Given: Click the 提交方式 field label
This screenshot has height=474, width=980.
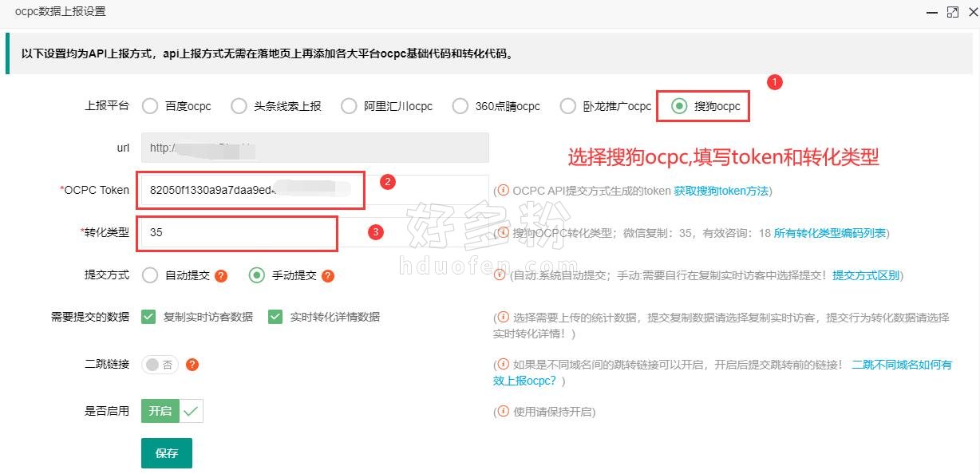Looking at the screenshot, I should (x=107, y=275).
